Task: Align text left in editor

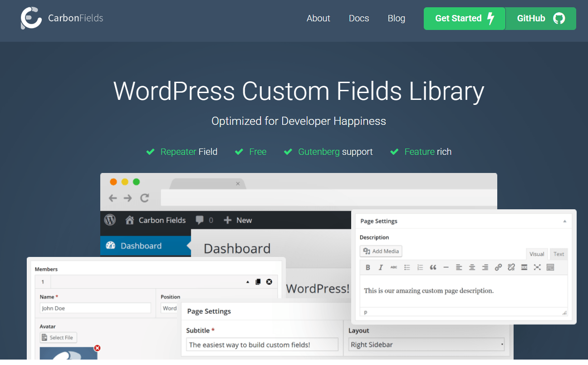Action: [x=459, y=267]
